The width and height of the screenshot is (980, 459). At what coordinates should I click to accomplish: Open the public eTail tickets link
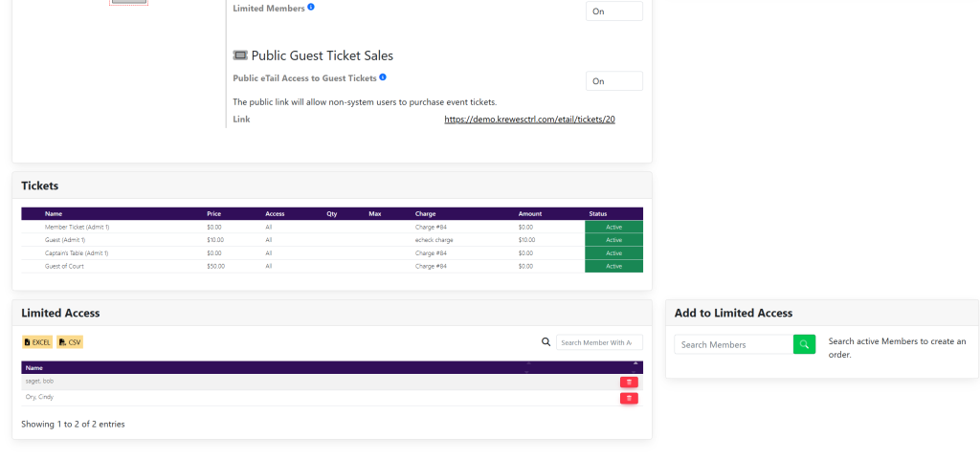pos(529,120)
